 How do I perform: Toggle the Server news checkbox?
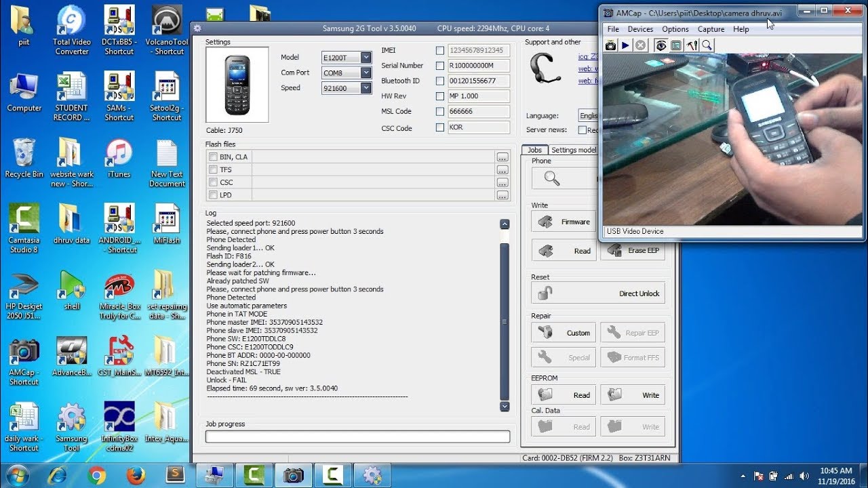click(582, 130)
